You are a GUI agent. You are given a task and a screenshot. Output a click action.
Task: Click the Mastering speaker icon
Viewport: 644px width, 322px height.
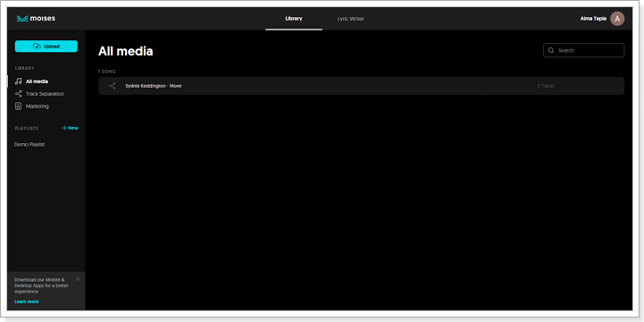[18, 106]
